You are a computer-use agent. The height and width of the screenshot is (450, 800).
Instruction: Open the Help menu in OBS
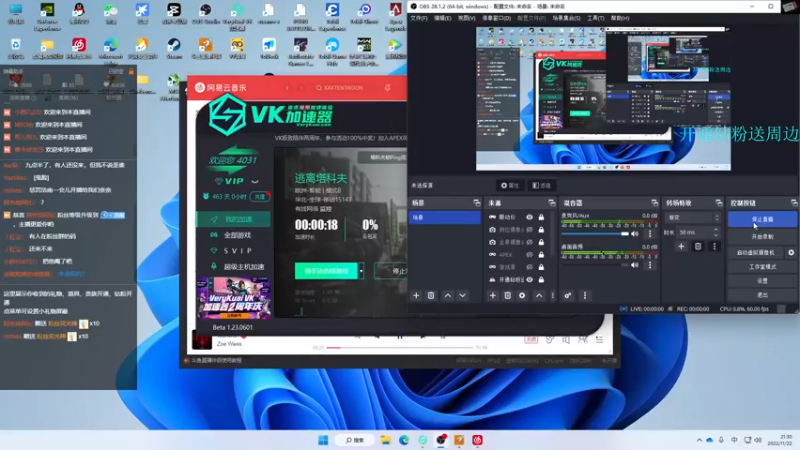(x=620, y=18)
